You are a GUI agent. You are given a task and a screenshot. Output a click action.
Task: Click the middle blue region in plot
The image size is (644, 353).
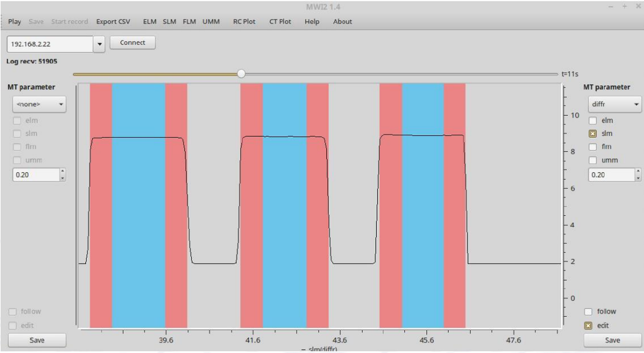point(285,203)
